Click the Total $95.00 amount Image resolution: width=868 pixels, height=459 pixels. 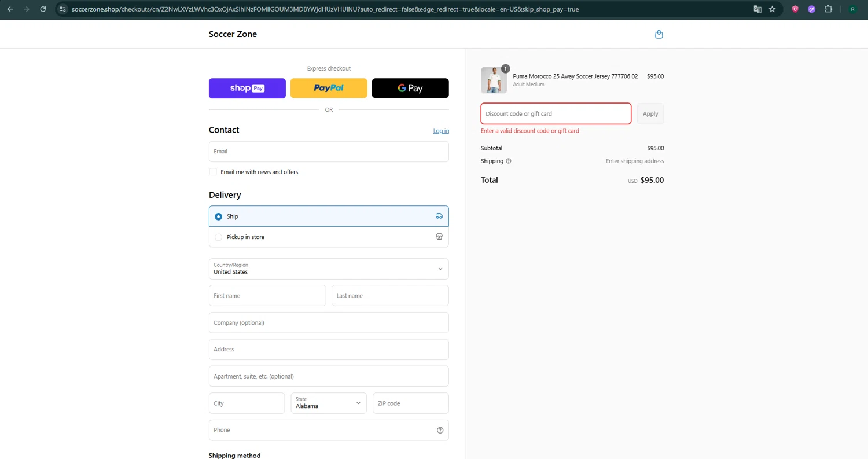[652, 180]
